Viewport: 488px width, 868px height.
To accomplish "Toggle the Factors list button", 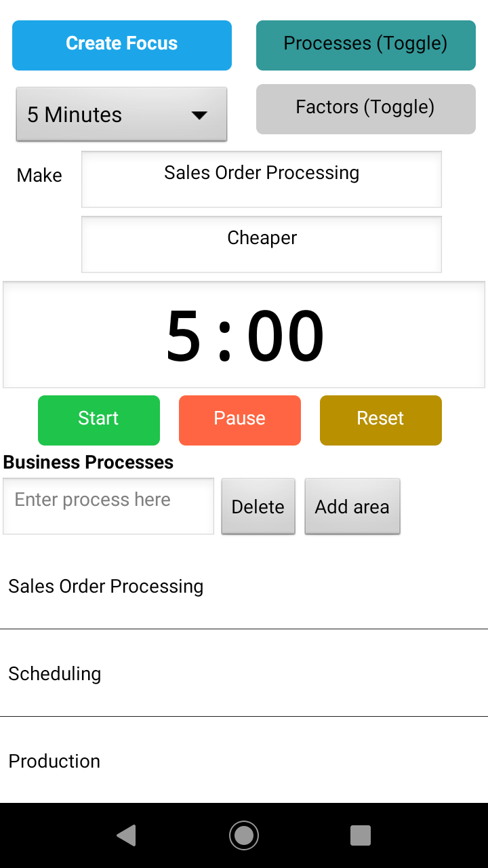I will (x=365, y=108).
